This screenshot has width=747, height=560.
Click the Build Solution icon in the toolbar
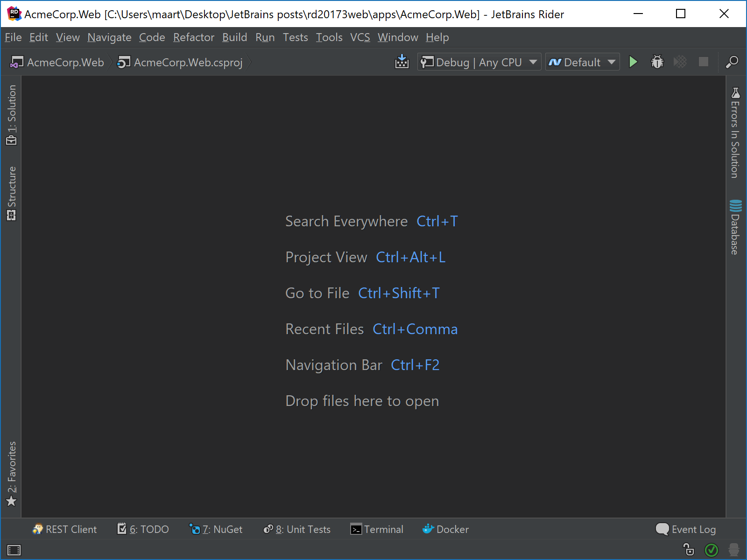point(402,62)
